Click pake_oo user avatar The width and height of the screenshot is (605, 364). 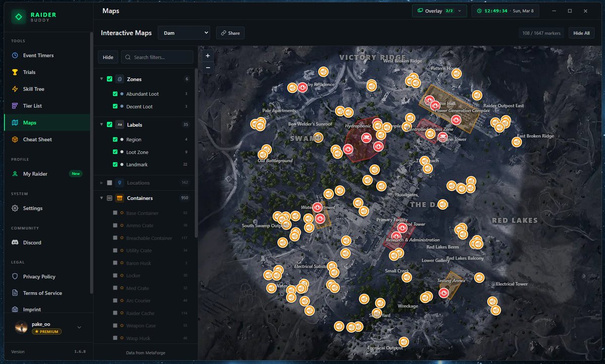(x=21, y=327)
